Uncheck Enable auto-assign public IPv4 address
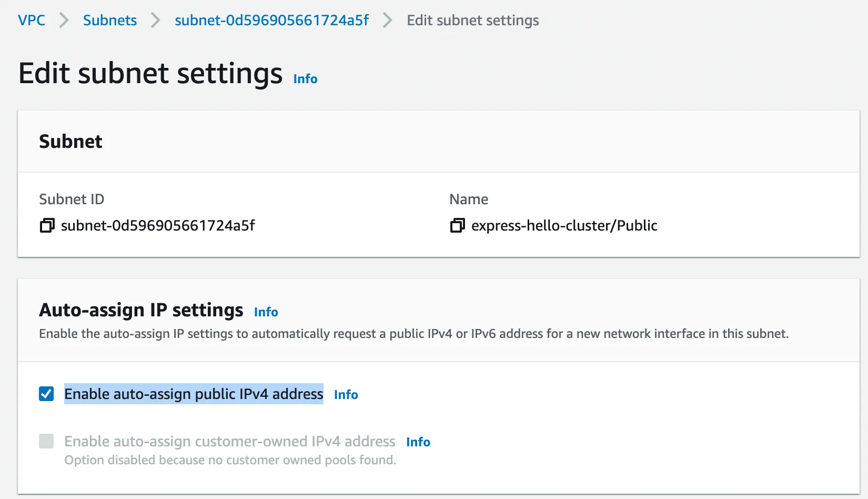The height and width of the screenshot is (499, 868). point(46,394)
